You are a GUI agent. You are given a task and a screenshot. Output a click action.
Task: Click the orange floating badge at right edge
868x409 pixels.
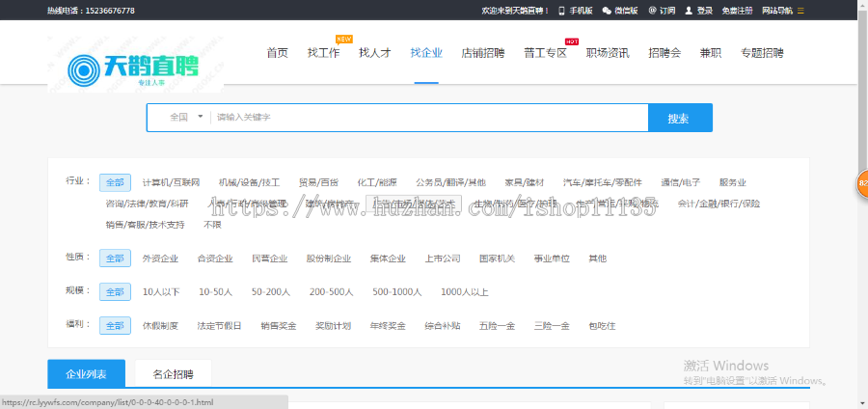coord(862,182)
